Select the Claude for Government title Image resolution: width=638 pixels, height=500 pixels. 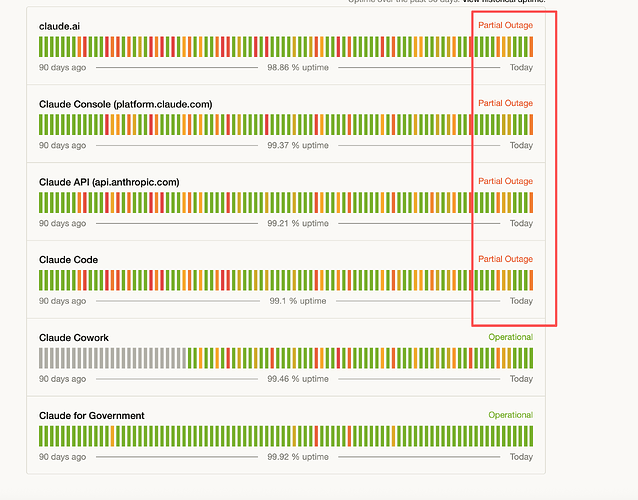92,416
